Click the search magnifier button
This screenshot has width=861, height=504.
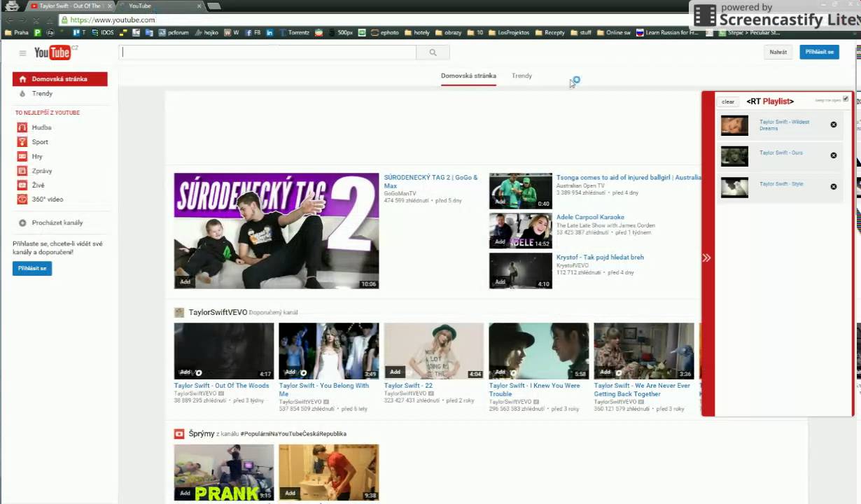(x=433, y=52)
